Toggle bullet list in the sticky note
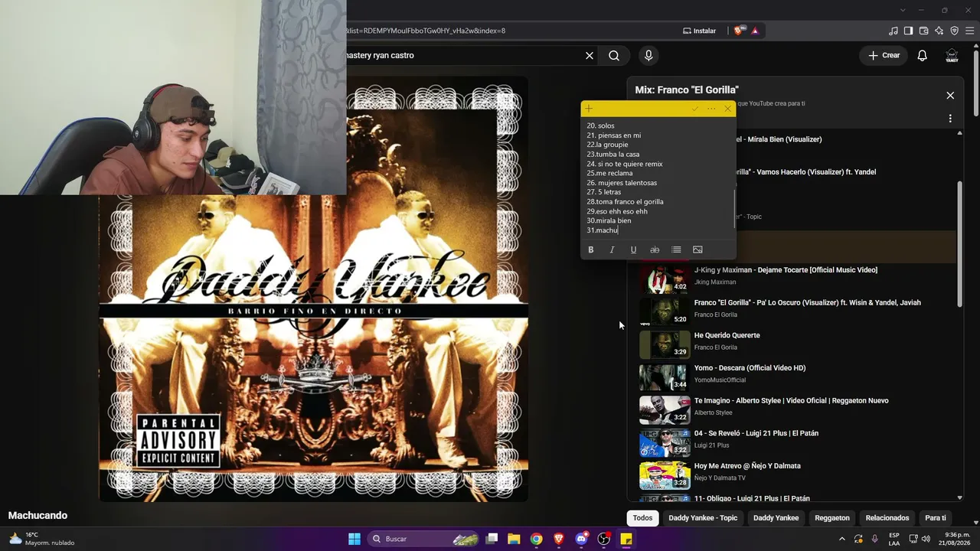This screenshot has height=551, width=980. click(x=676, y=249)
